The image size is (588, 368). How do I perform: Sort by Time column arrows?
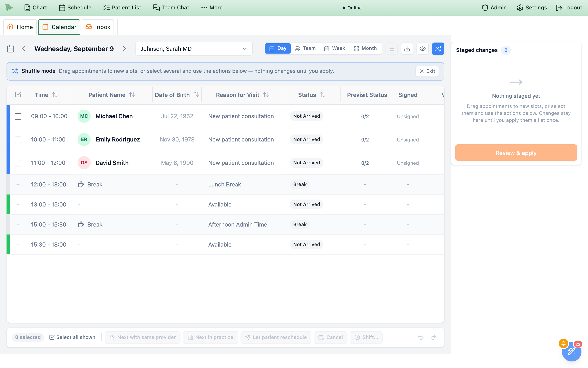(x=55, y=95)
